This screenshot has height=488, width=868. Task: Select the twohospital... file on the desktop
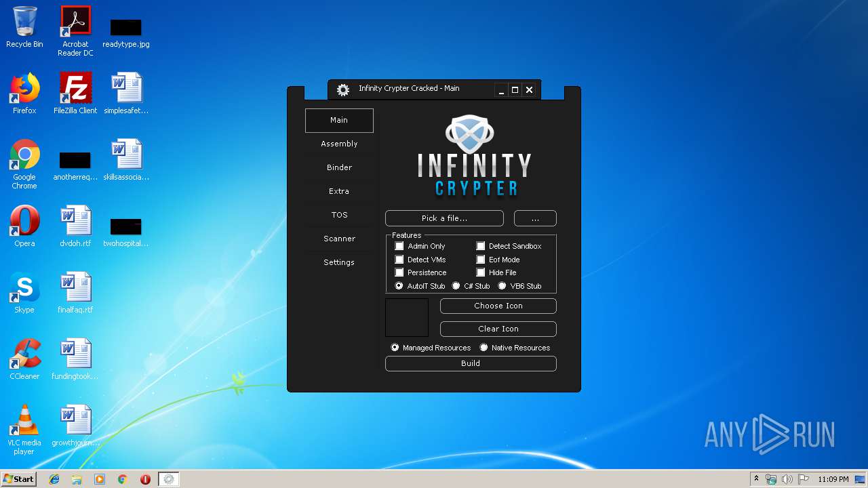point(126,232)
